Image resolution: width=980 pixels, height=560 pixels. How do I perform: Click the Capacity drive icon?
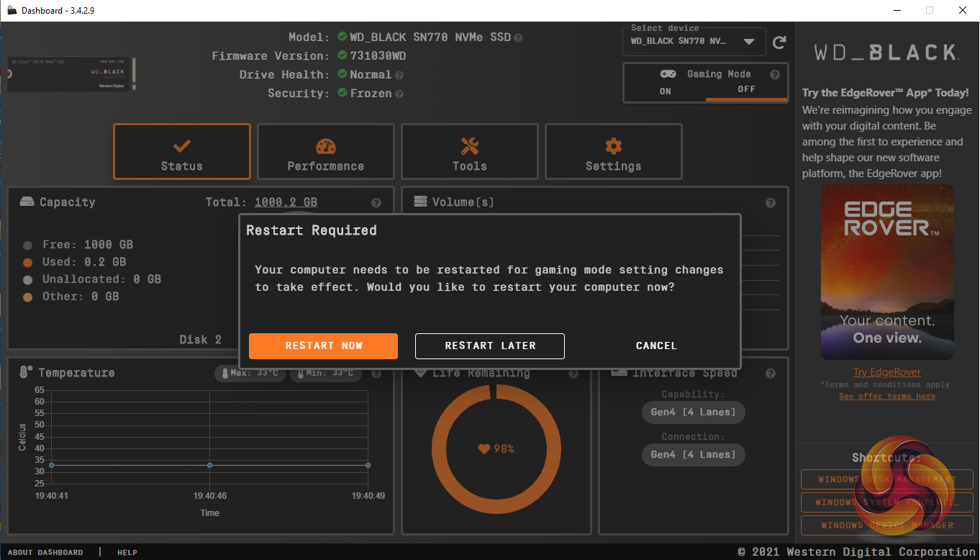(27, 202)
